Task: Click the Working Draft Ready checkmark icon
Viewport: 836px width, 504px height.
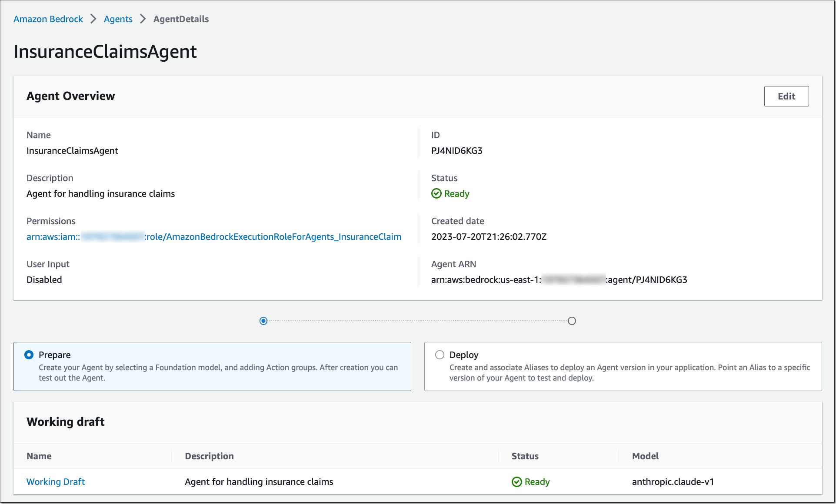Action: (516, 481)
